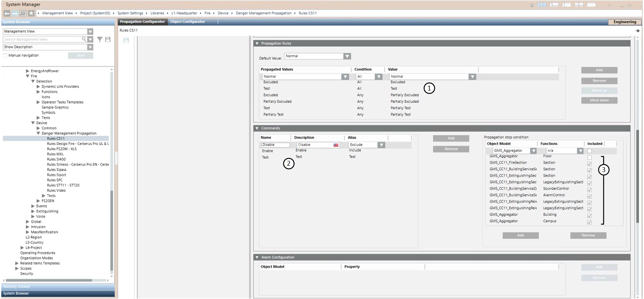Open the Propagation Configurator tab
The width and height of the screenshot is (644, 299).
(x=142, y=22)
